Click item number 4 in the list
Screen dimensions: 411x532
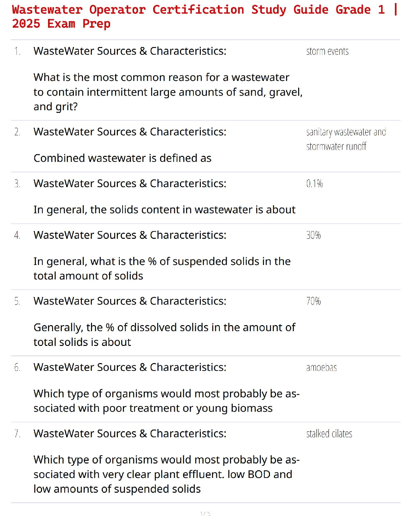point(17,235)
